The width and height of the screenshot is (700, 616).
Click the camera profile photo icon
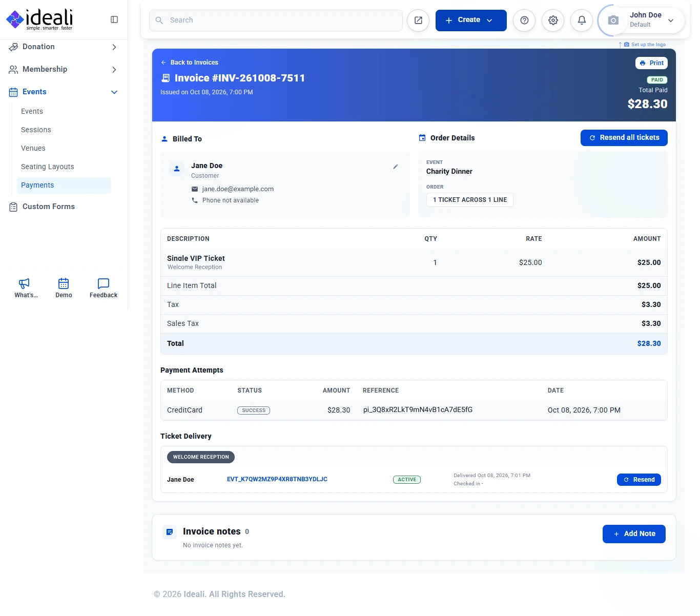(613, 20)
